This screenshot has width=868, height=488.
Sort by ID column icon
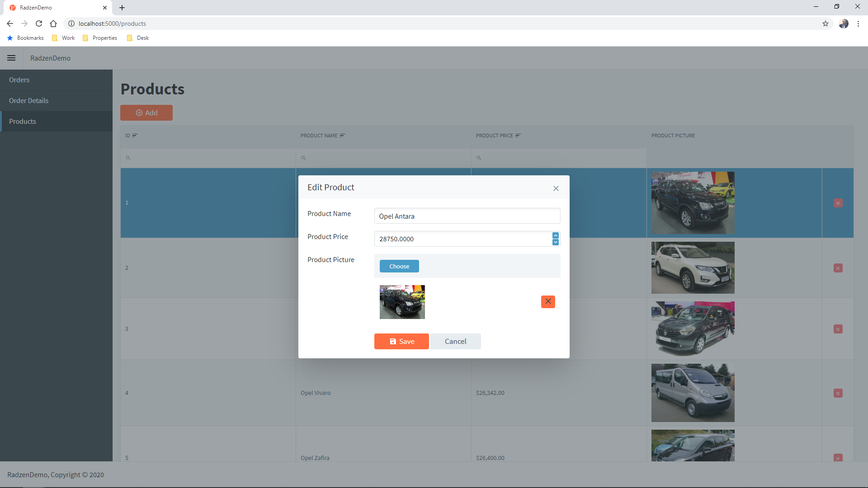point(135,136)
